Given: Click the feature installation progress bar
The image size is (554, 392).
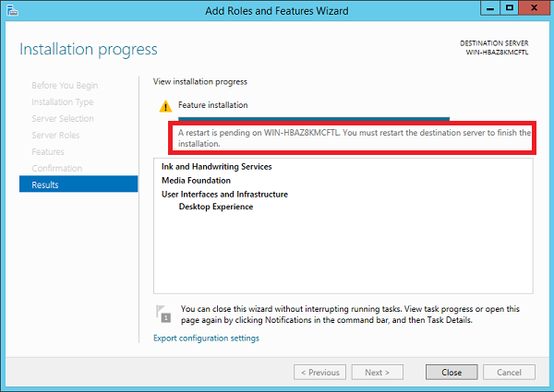Looking at the screenshot, I should pos(314,119).
